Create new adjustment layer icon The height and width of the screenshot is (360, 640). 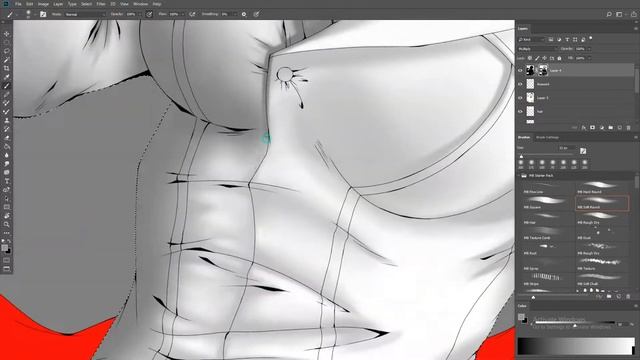[x=602, y=128]
